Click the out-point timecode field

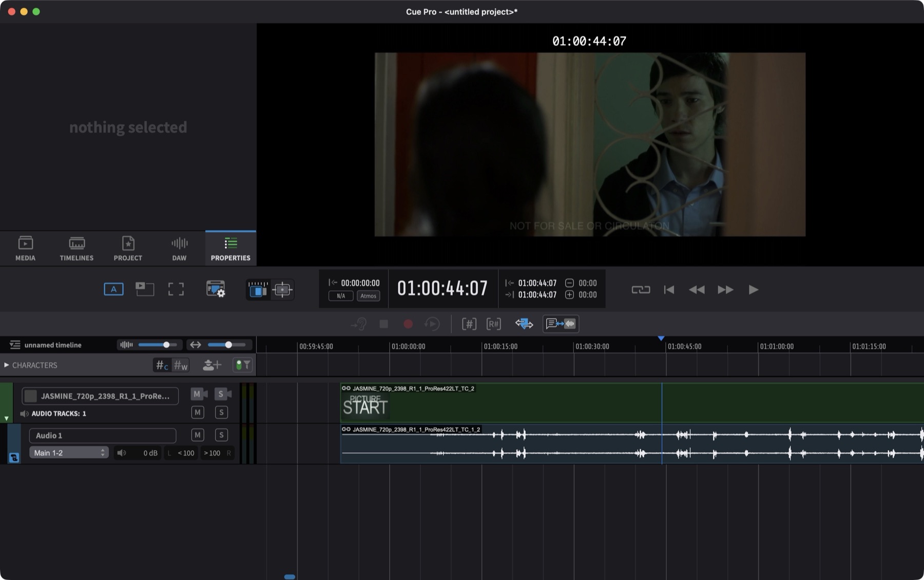pyautogui.click(x=537, y=295)
